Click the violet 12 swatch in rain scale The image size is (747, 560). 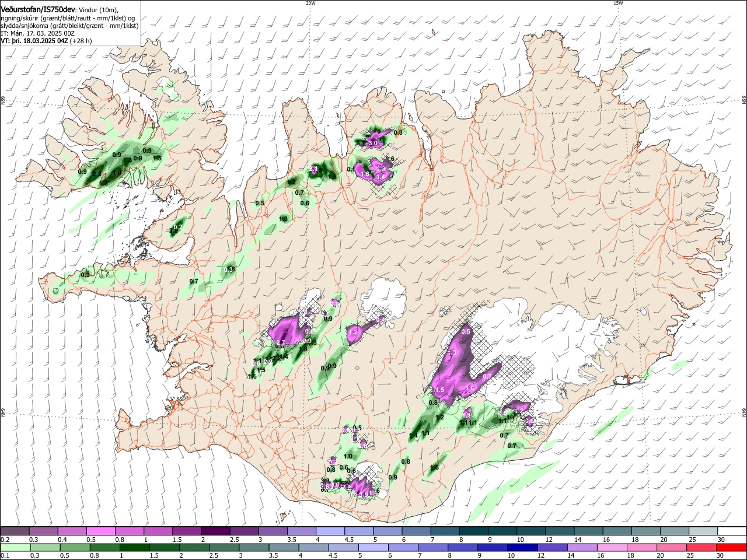(x=552, y=547)
